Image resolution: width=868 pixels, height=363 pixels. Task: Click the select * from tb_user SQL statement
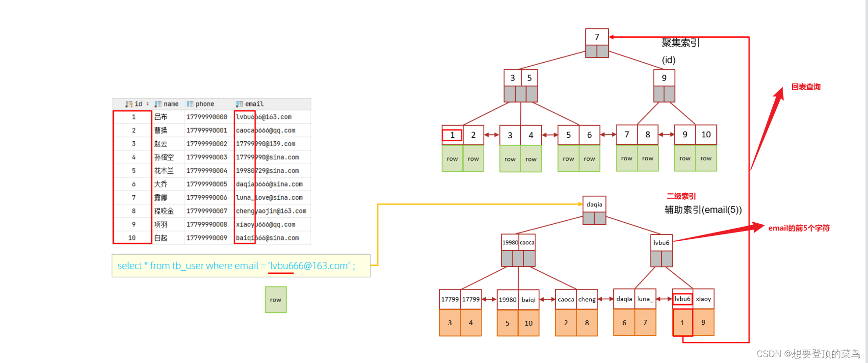[241, 266]
